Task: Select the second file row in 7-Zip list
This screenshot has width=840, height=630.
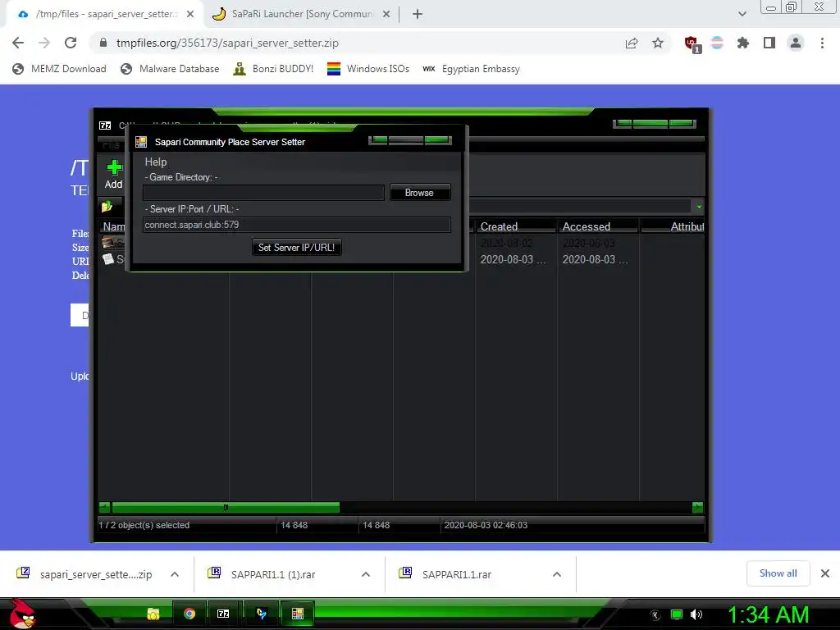Action: [402, 259]
